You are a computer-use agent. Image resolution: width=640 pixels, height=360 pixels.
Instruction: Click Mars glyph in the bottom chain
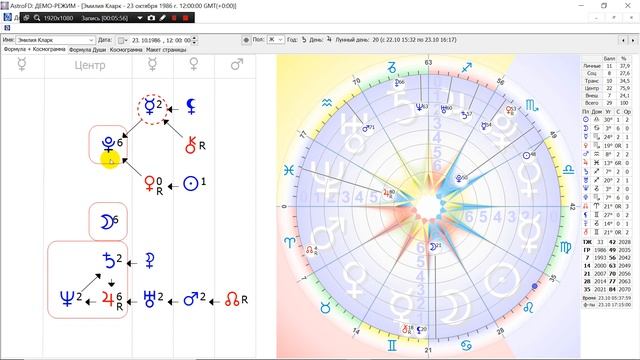click(191, 299)
